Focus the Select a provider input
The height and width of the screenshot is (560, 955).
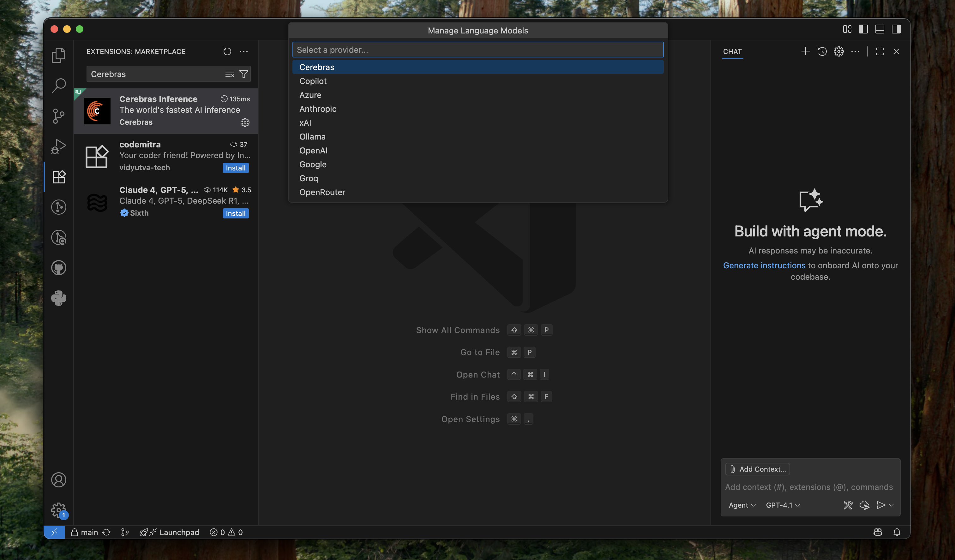coord(477,50)
